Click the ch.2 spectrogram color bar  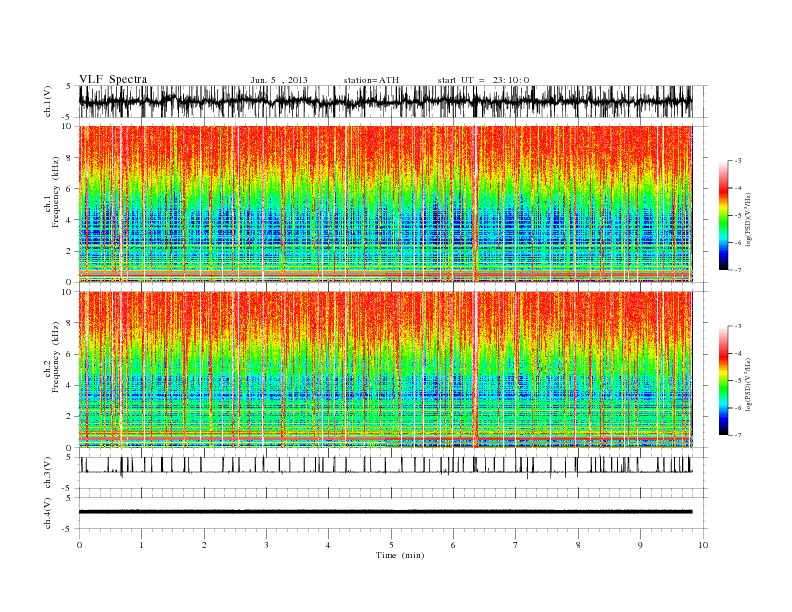pos(723,381)
